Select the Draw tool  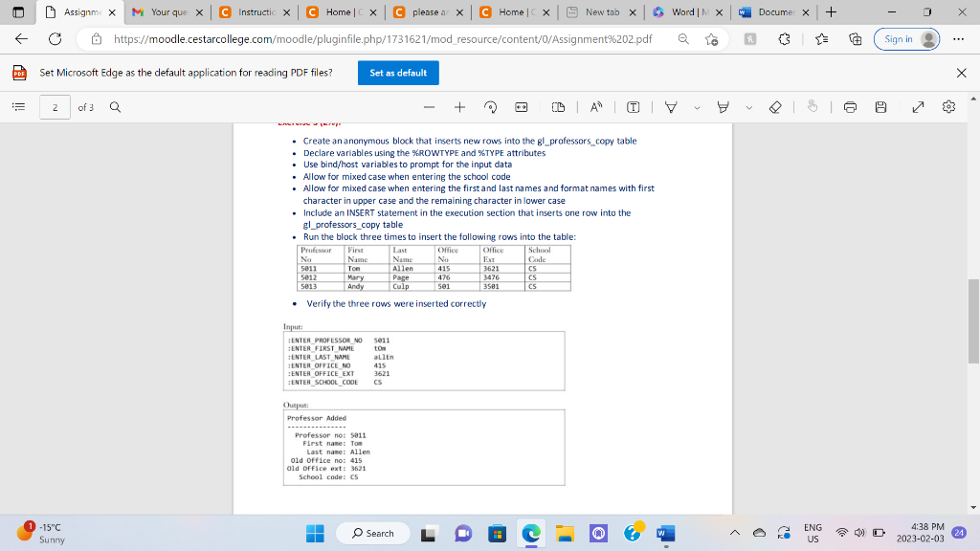pyautogui.click(x=670, y=106)
